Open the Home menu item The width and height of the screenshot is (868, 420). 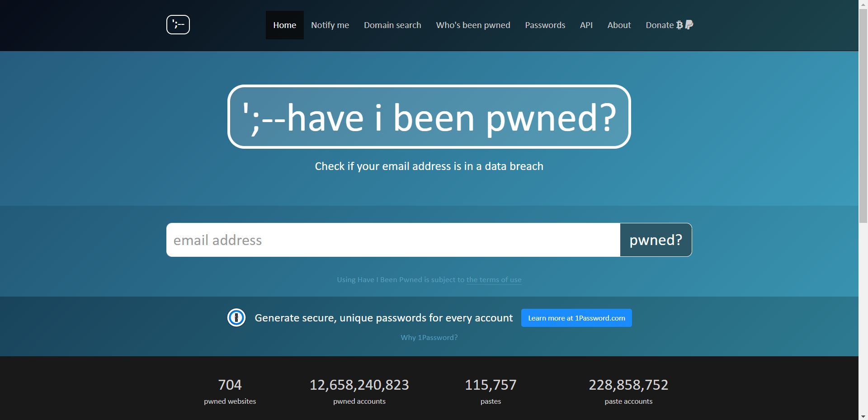point(285,25)
